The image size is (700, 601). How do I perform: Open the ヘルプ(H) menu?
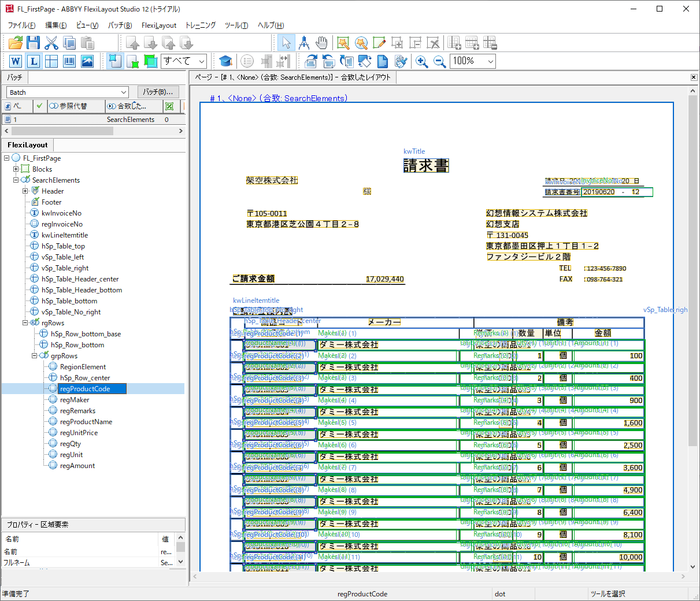pos(271,25)
